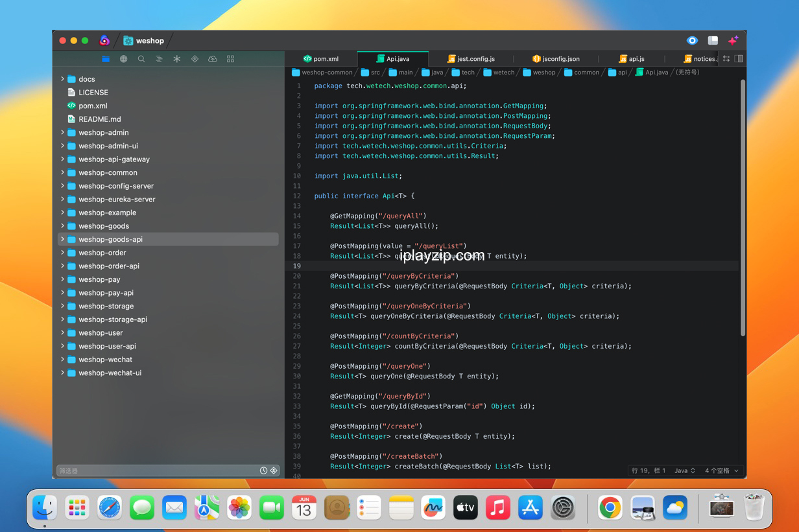
Task: Click the pink sparkle assistant icon
Action: (x=733, y=40)
